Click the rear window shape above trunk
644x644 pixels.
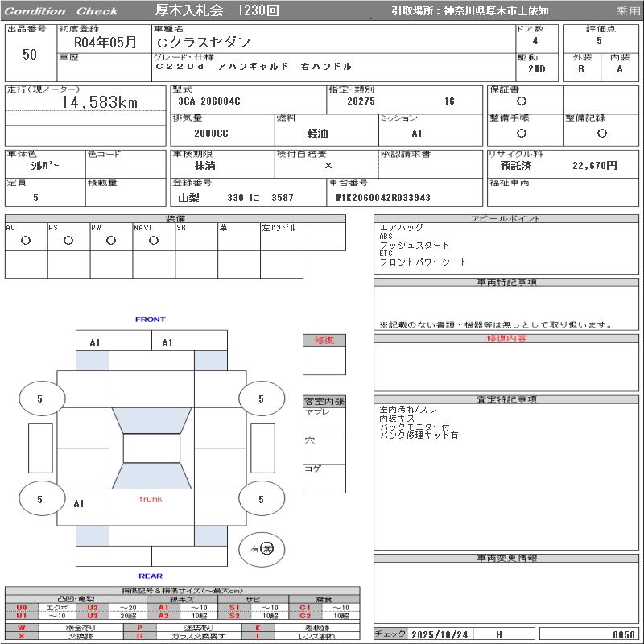(x=151, y=476)
